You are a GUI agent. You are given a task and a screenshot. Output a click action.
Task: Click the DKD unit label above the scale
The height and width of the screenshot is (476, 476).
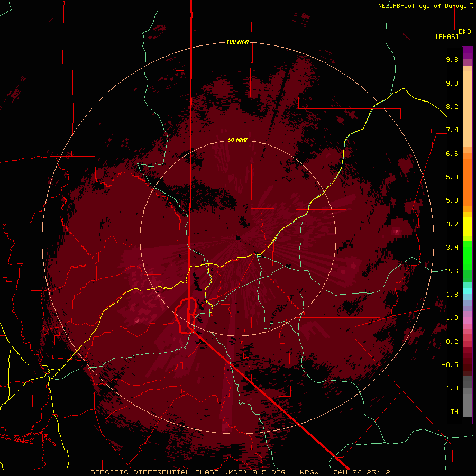point(465,32)
